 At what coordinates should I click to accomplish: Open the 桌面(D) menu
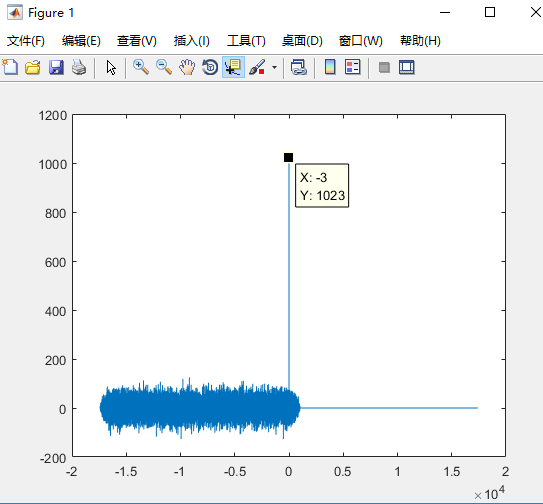click(302, 41)
